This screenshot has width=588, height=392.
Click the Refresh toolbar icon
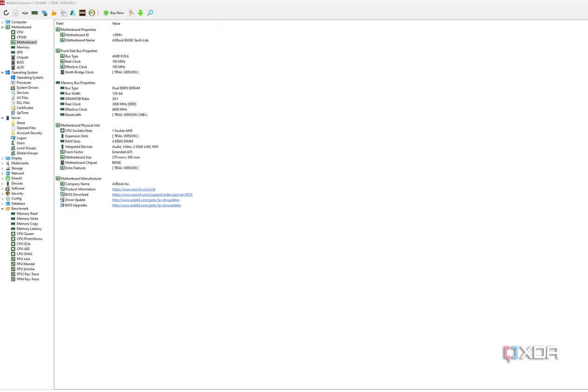point(6,13)
